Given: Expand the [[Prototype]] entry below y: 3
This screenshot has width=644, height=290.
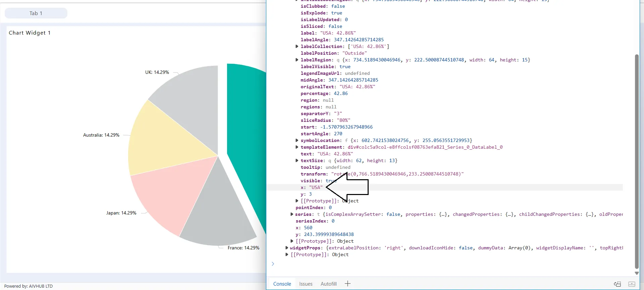Looking at the screenshot, I should tap(297, 201).
